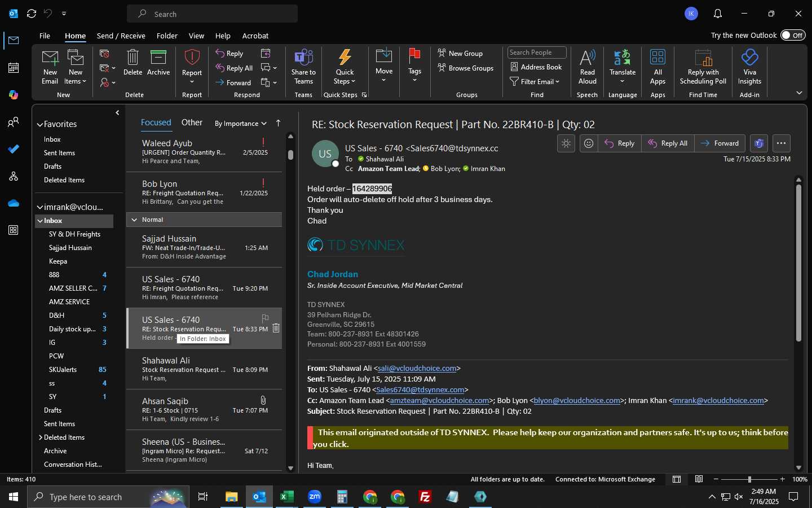812x508 pixels.
Task: Switch to dark/light reading background sun icon
Action: 566,143
